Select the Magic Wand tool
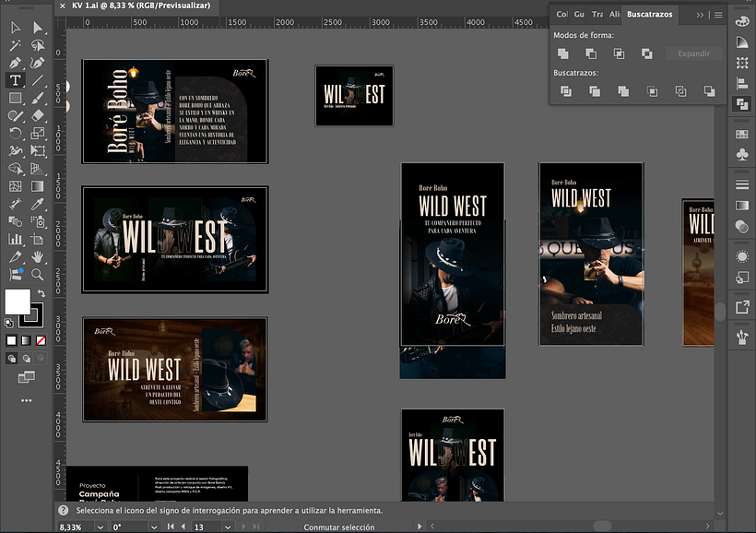 (16, 45)
